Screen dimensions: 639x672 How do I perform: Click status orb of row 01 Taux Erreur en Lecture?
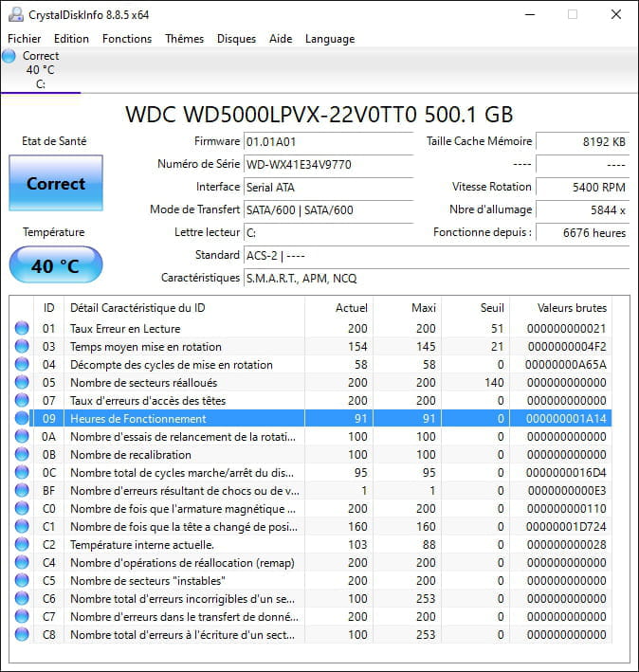coord(22,328)
